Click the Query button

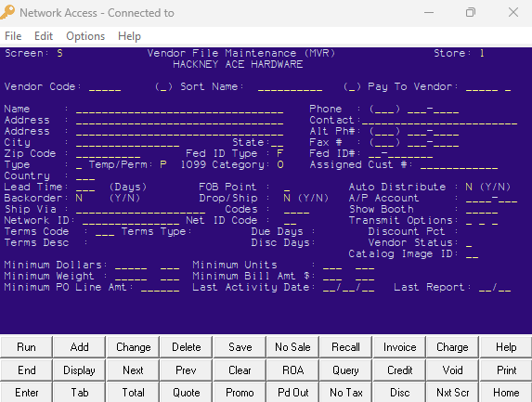(x=345, y=370)
